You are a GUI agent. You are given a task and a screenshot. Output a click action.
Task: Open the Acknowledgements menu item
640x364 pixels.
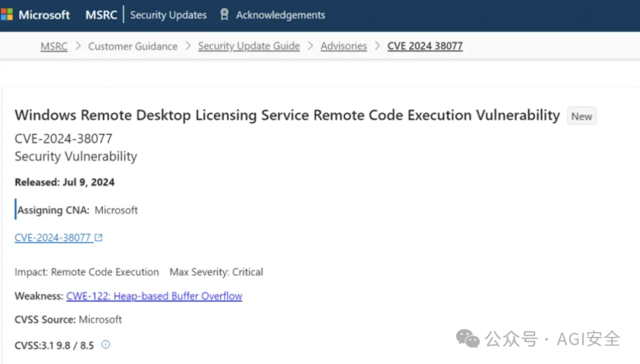280,15
